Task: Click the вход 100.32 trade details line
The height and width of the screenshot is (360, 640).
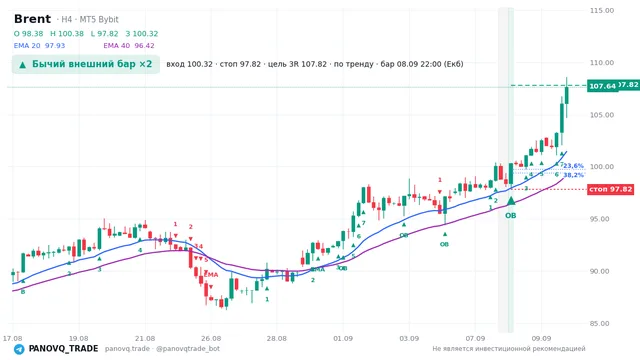Action: pyautogui.click(x=315, y=64)
